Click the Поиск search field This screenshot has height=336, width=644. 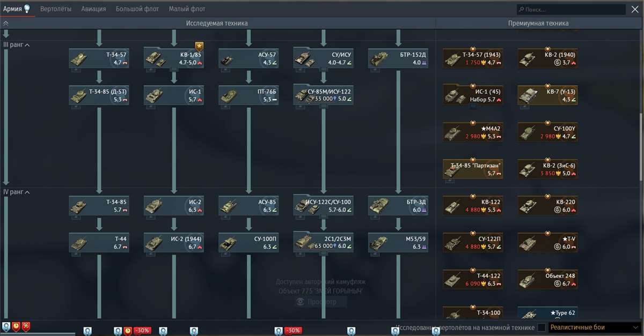coord(569,9)
